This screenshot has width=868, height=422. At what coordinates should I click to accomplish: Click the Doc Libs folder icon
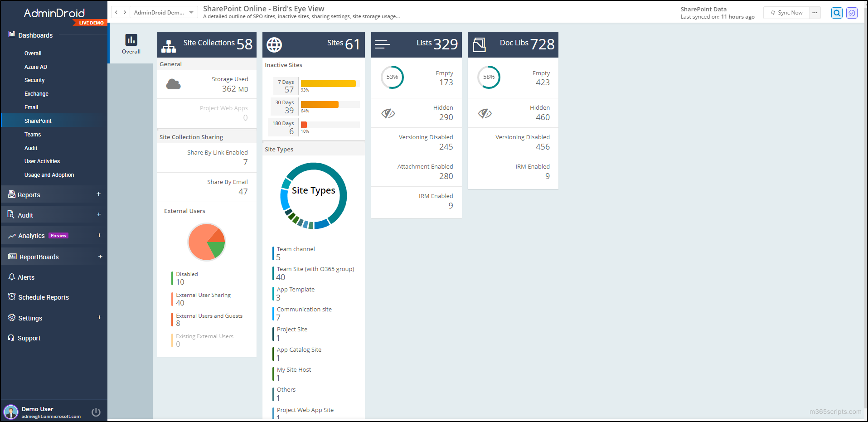point(479,45)
